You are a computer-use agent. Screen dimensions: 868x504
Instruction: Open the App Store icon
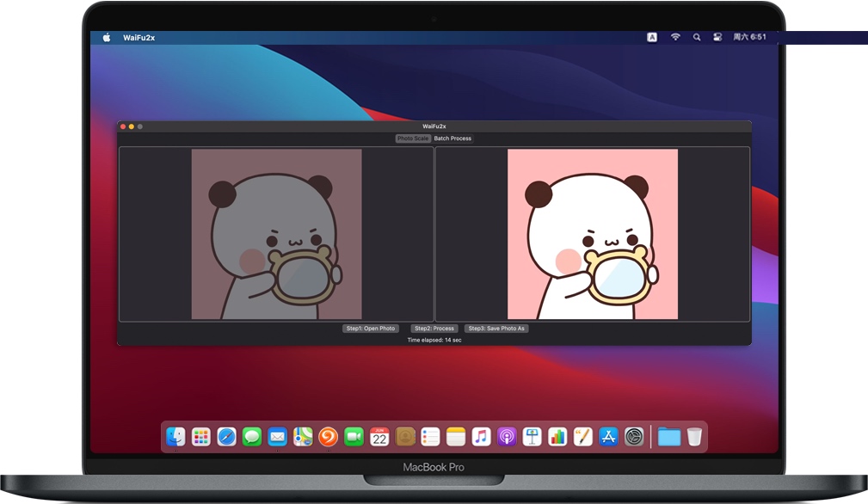[607, 436]
